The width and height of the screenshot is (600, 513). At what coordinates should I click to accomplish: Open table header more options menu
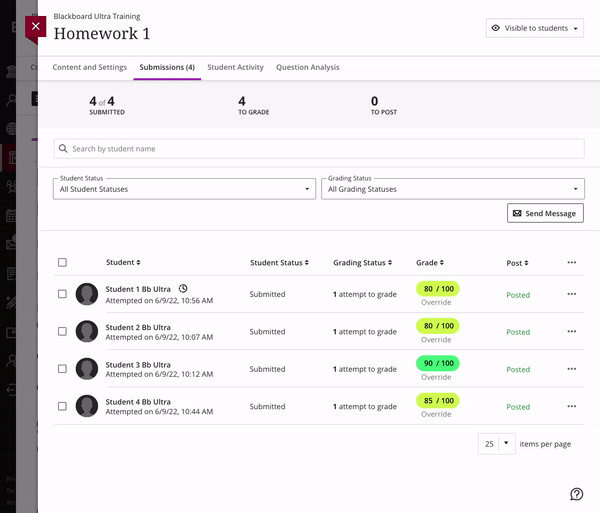coord(572,262)
